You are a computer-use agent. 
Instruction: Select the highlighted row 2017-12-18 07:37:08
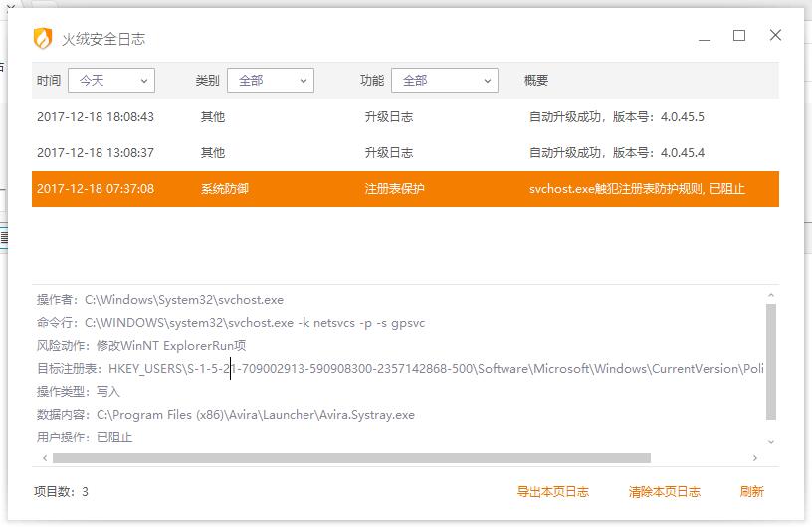405,189
